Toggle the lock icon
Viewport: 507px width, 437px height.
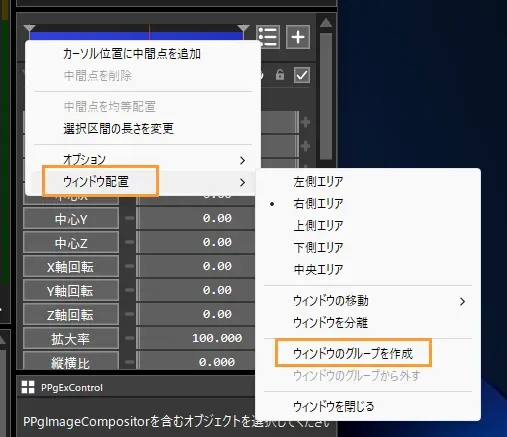[x=280, y=75]
